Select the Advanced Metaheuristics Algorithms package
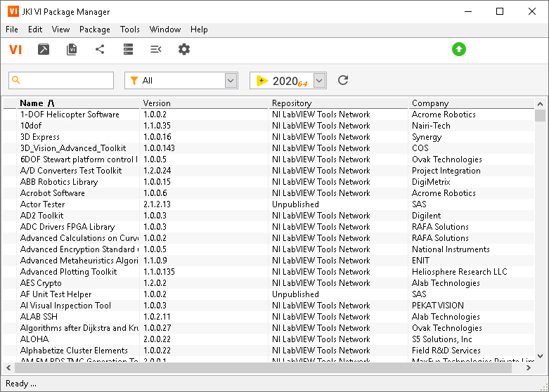Viewport: 549px width, 392px height. click(269, 261)
